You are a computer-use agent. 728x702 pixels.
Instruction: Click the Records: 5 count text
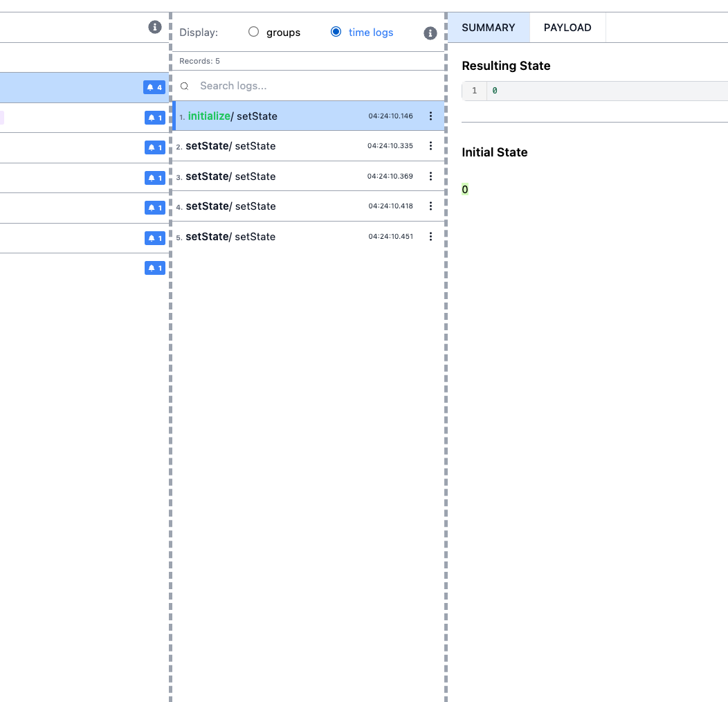coord(199,62)
